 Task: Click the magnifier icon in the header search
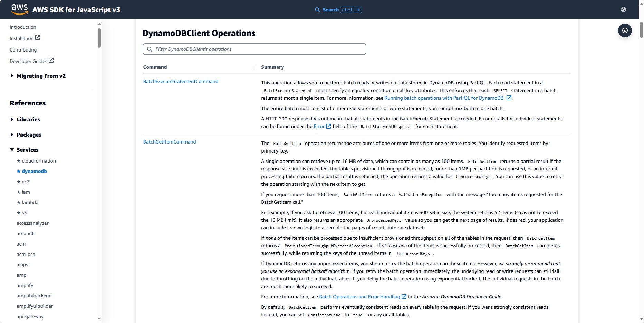[x=317, y=10]
